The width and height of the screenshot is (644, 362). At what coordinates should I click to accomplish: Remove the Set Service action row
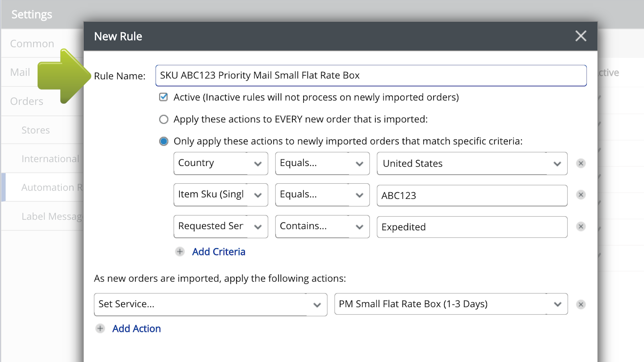[581, 304]
